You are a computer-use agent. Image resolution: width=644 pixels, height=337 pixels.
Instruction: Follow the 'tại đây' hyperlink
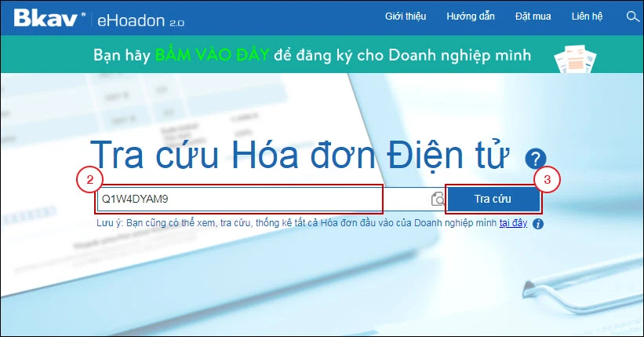coord(514,224)
